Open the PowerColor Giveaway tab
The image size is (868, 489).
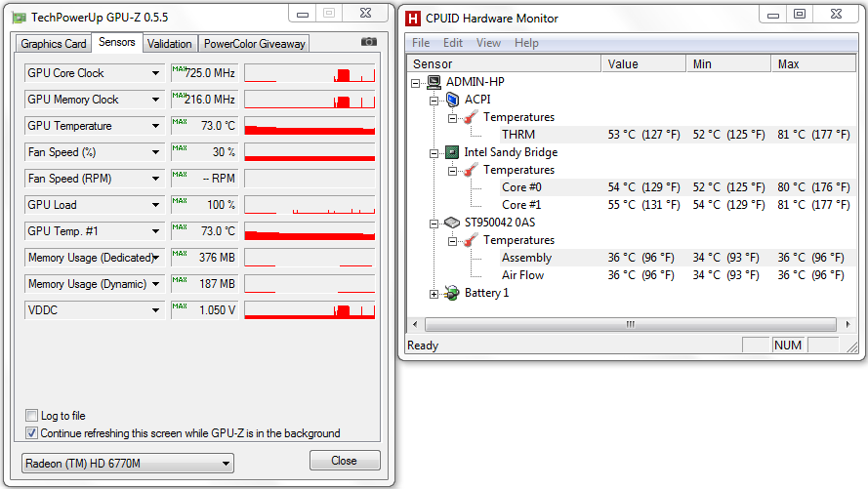254,44
